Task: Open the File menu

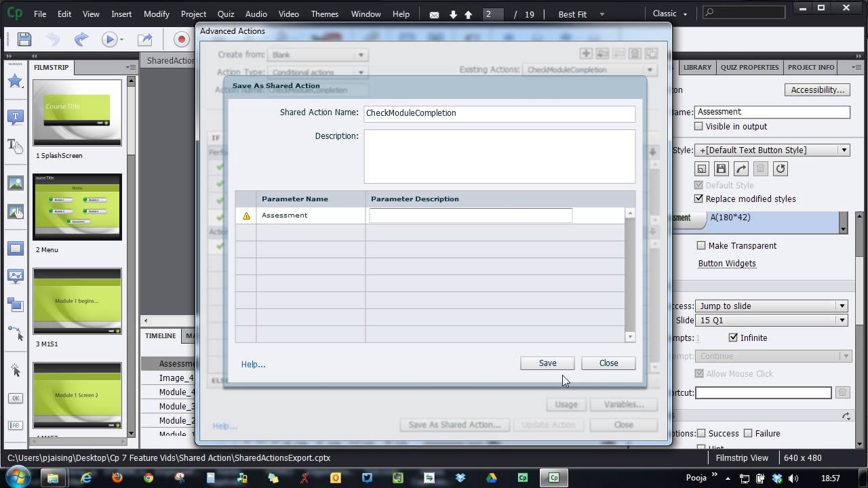Action: tap(40, 14)
